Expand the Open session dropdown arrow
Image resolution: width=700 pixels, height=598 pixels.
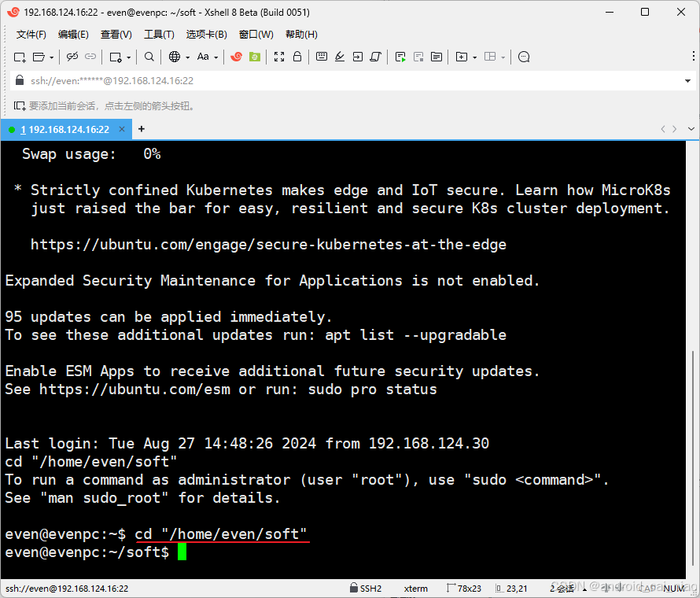(51, 57)
